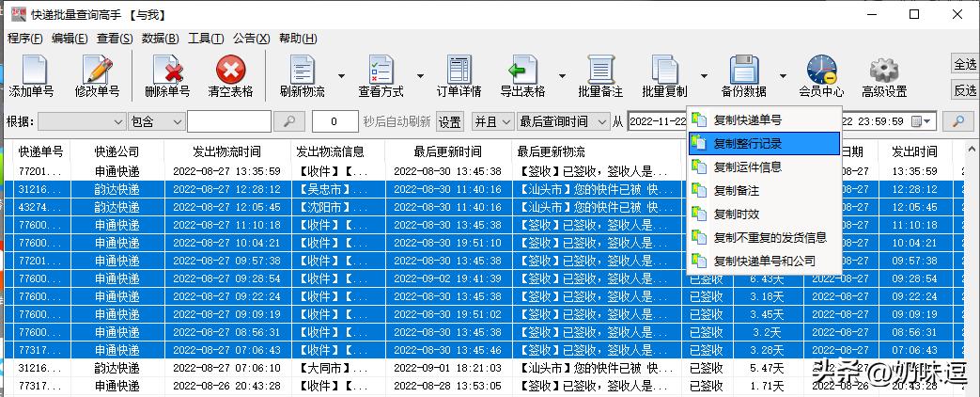Expand the 刷新物流 dropdown arrow

click(341, 76)
